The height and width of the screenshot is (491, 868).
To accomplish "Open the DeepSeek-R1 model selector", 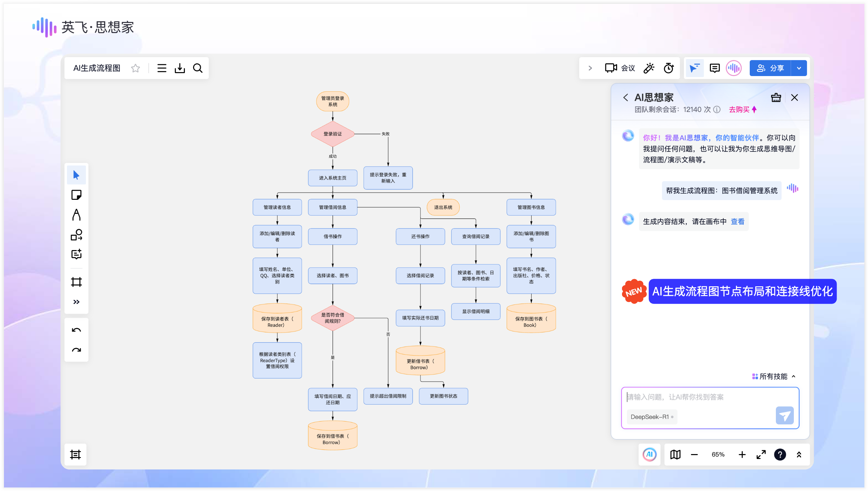I will [651, 417].
